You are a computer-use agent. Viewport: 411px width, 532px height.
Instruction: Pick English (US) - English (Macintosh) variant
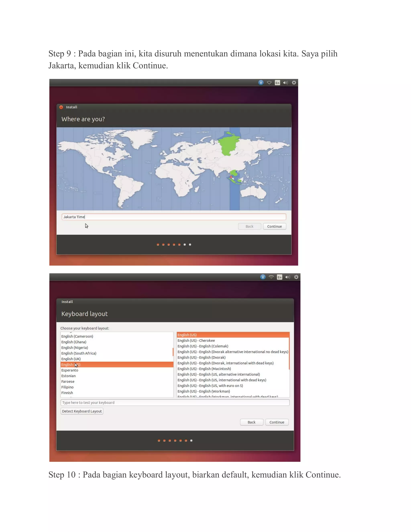coord(204,369)
